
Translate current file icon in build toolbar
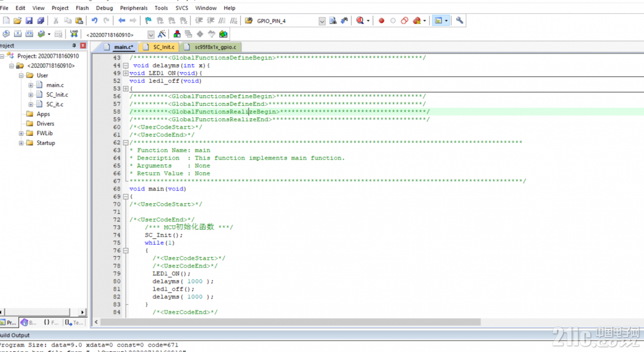(x=6, y=34)
